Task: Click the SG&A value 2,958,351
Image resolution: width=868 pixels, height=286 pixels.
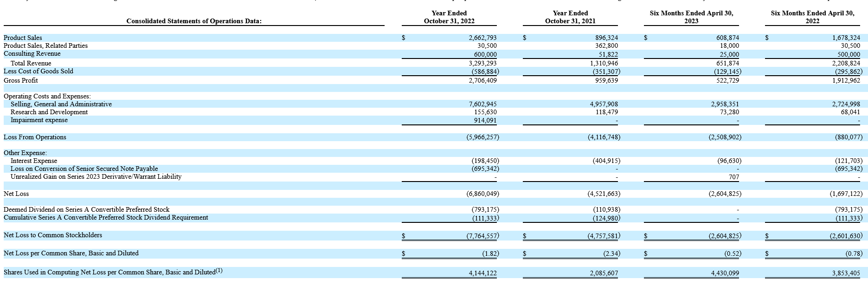Action: (x=725, y=104)
